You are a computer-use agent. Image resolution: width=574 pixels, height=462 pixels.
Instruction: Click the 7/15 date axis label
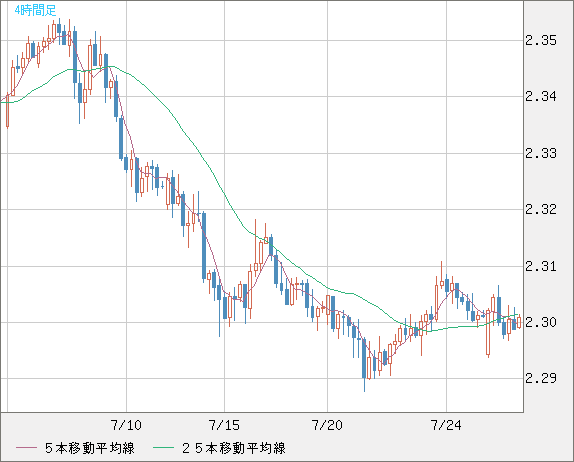click(224, 425)
